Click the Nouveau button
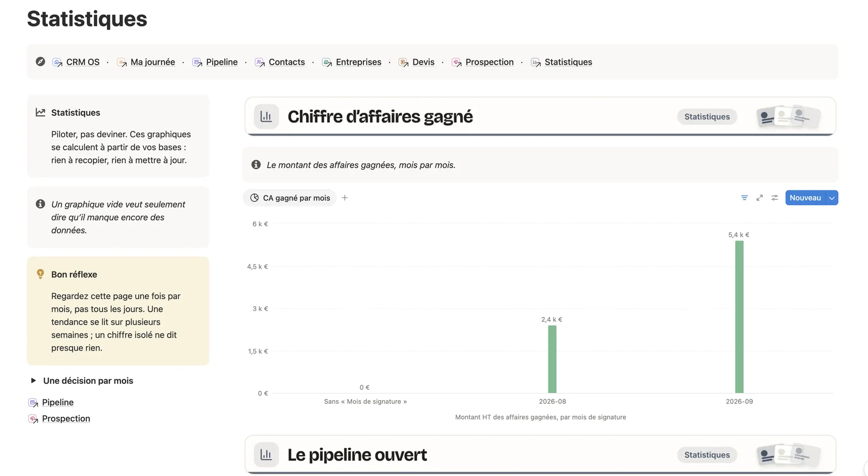 point(805,198)
